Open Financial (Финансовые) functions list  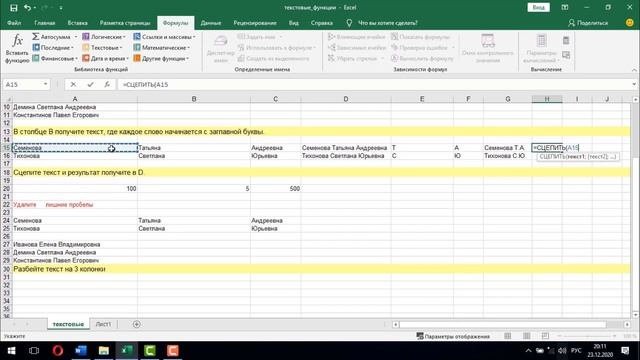(x=55, y=58)
